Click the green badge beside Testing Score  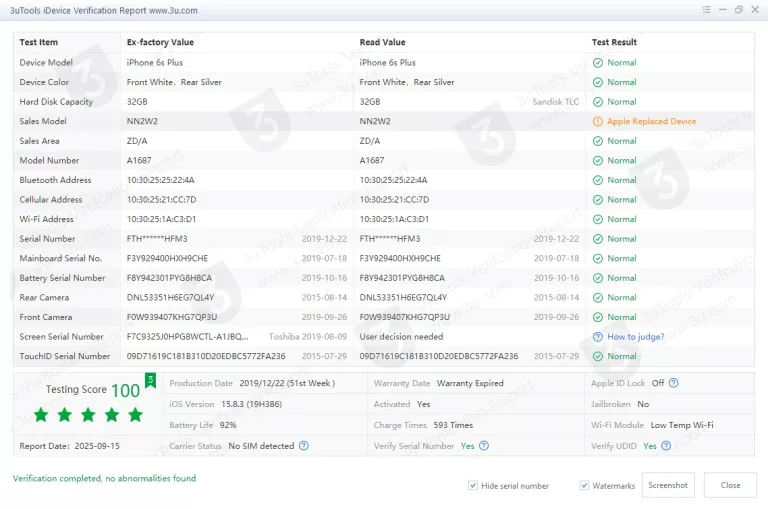pyautogui.click(x=151, y=380)
